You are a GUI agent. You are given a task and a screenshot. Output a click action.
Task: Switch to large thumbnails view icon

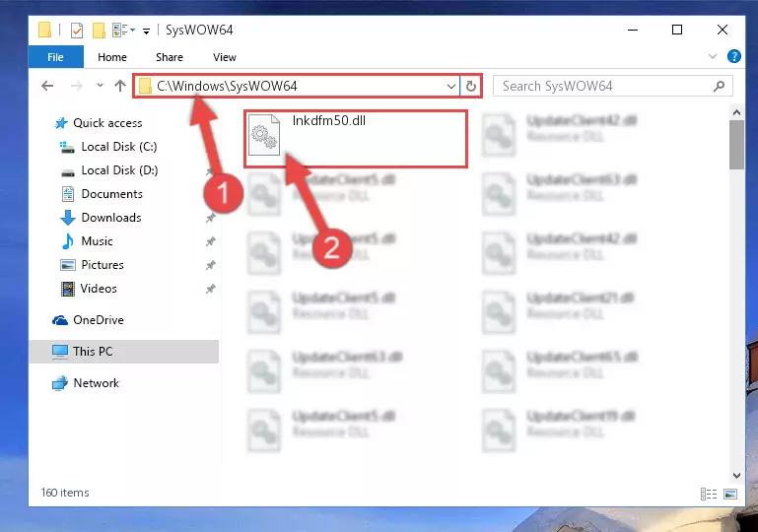(730, 494)
